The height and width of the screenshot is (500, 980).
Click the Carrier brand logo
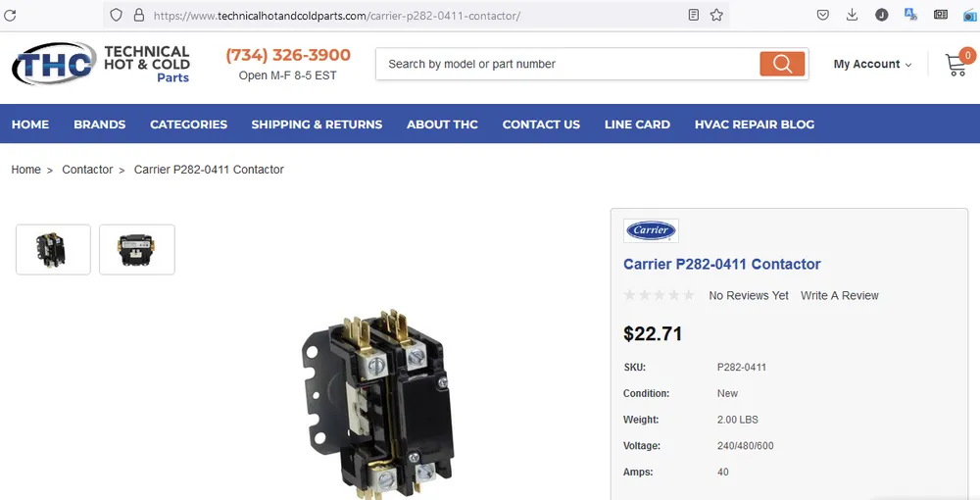tap(651, 230)
